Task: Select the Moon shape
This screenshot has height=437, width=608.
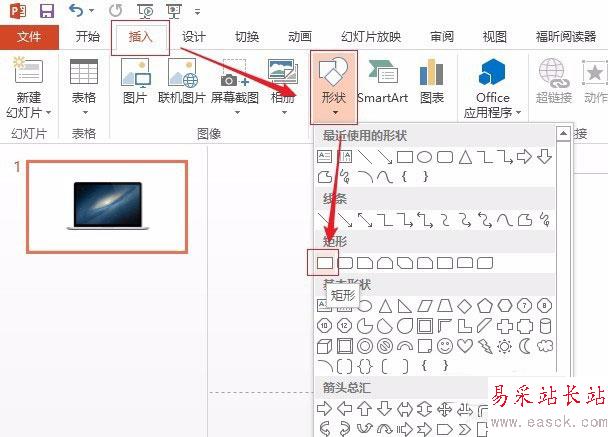Action: (x=525, y=346)
